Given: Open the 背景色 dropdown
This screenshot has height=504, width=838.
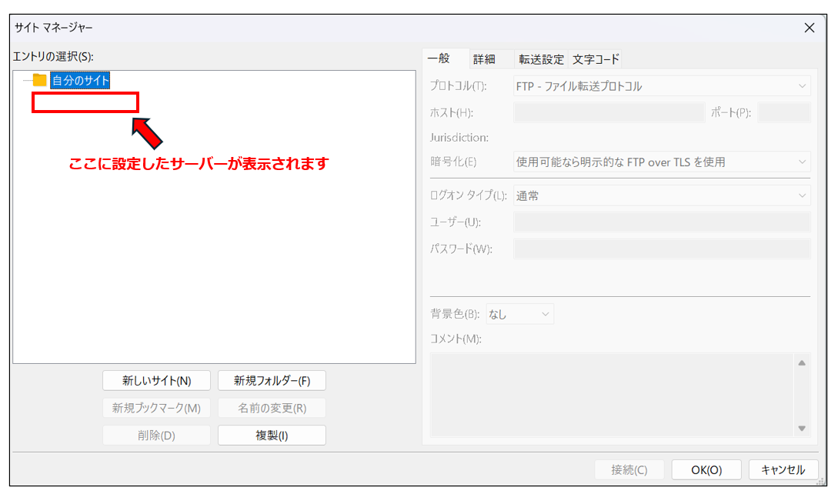Looking at the screenshot, I should 519,314.
